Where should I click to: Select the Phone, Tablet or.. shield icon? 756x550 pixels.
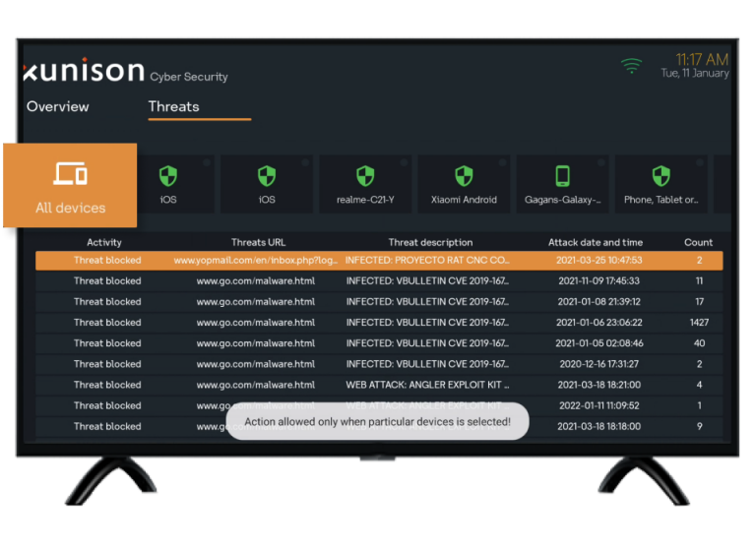661,176
